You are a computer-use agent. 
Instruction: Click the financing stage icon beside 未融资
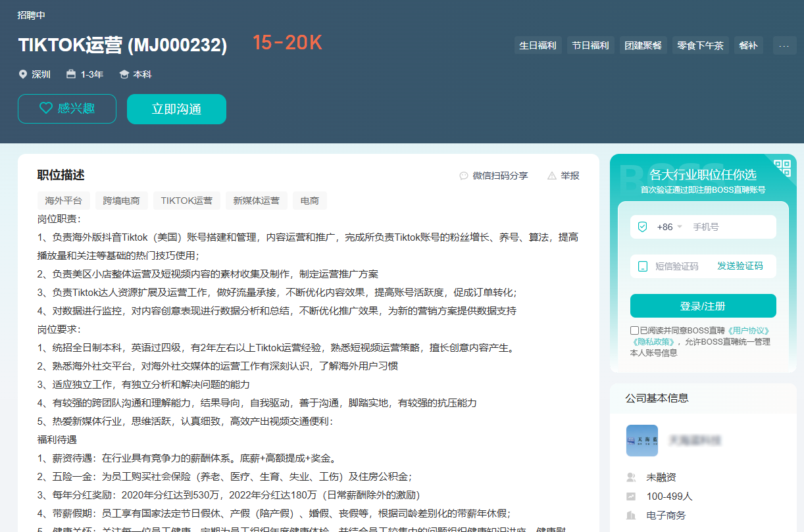tap(632, 477)
